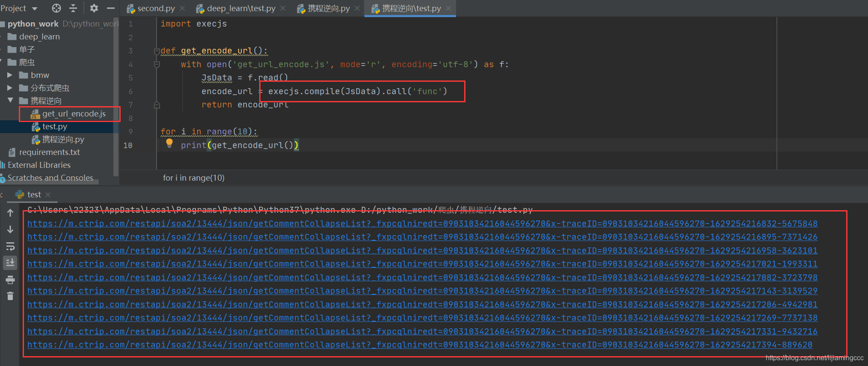Fold the with block at line 4

pyautogui.click(x=157, y=64)
